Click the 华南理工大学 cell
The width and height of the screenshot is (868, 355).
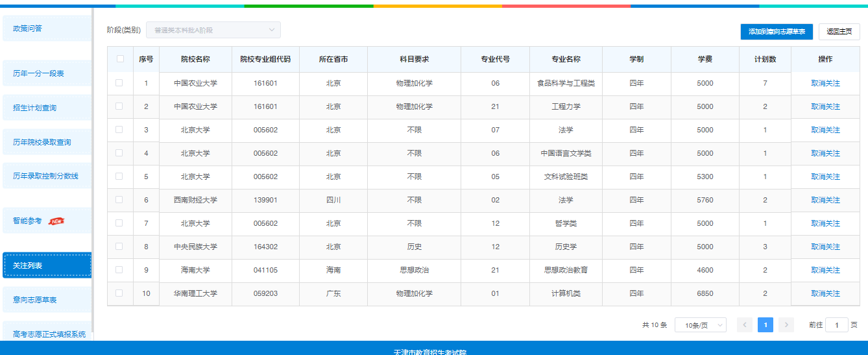195,293
